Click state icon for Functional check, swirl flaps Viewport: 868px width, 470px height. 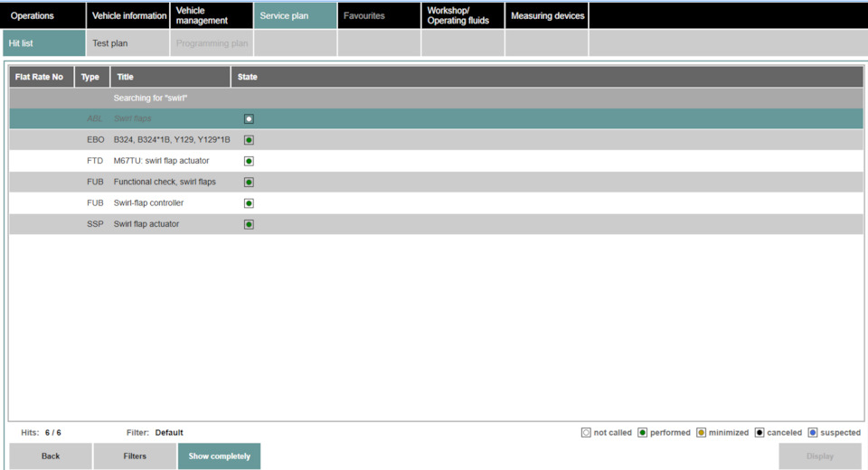(249, 183)
